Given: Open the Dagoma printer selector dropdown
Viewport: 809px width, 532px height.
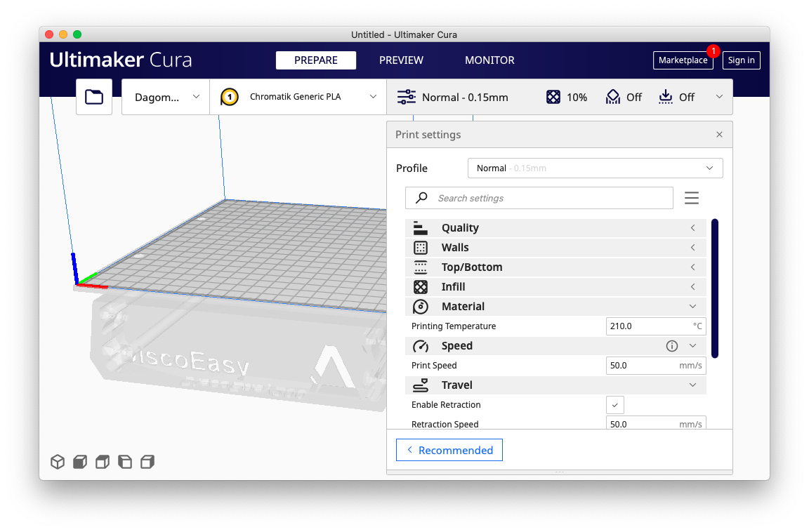Looking at the screenshot, I should (x=166, y=97).
